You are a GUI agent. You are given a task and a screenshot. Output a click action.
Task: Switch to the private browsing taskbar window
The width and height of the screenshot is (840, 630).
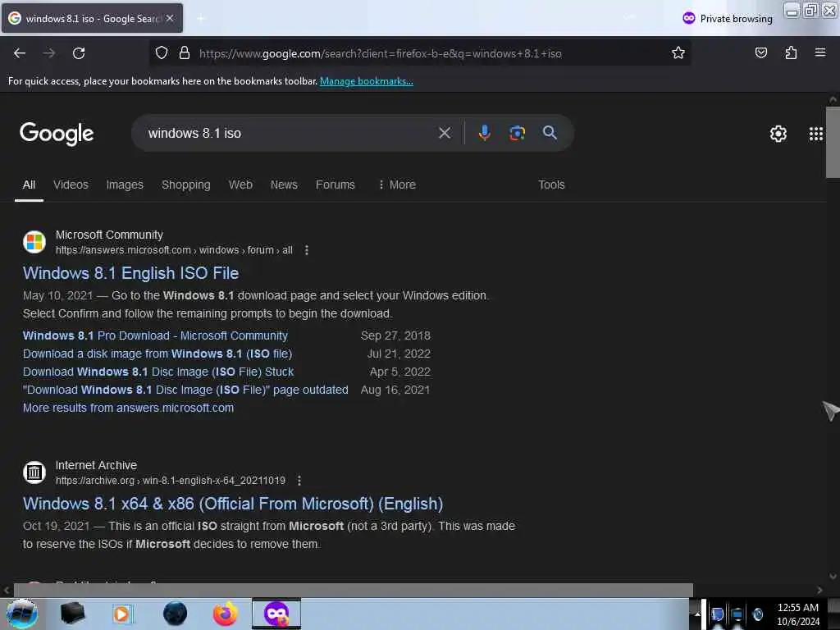tap(276, 614)
